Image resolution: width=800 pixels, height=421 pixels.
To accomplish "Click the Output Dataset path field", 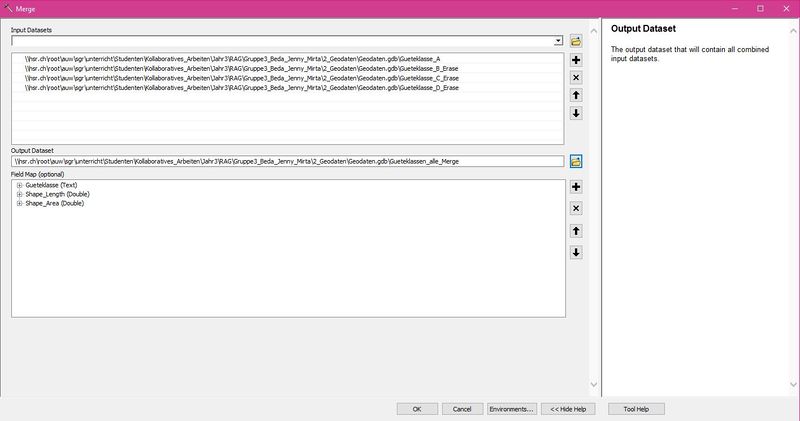I will point(285,161).
